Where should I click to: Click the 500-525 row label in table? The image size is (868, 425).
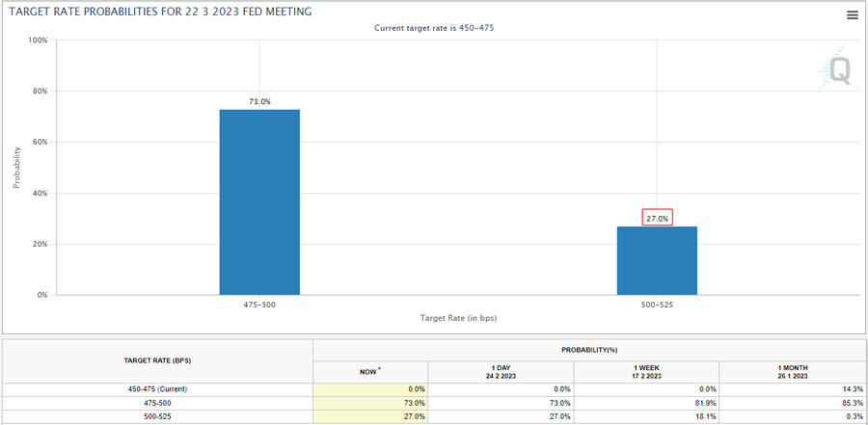(x=157, y=416)
